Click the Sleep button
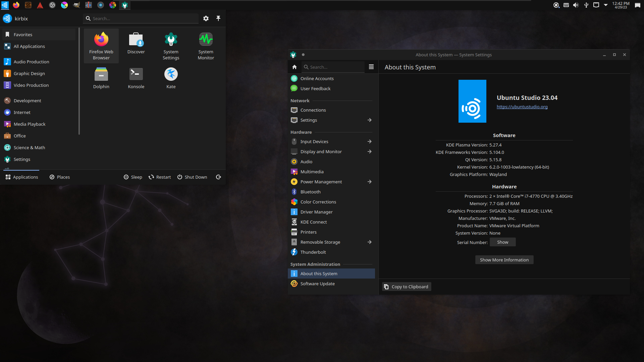Image resolution: width=644 pixels, height=362 pixels. pyautogui.click(x=133, y=177)
